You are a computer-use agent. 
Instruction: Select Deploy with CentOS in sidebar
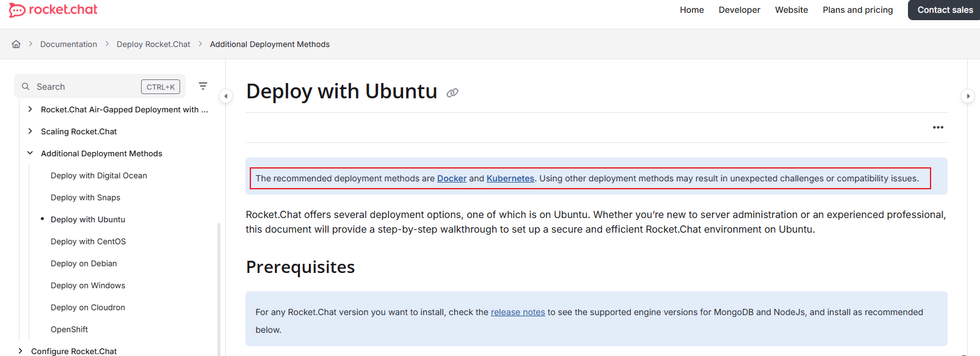[88, 241]
